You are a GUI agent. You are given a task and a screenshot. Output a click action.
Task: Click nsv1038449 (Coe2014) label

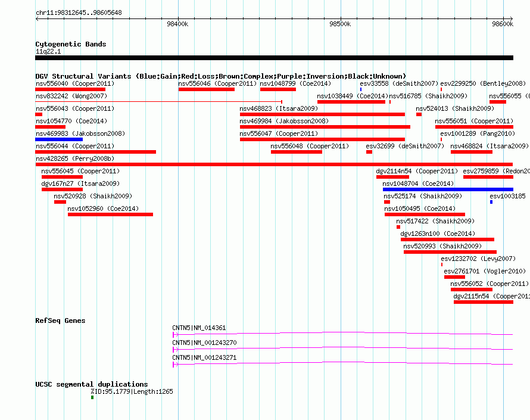tap(353, 96)
